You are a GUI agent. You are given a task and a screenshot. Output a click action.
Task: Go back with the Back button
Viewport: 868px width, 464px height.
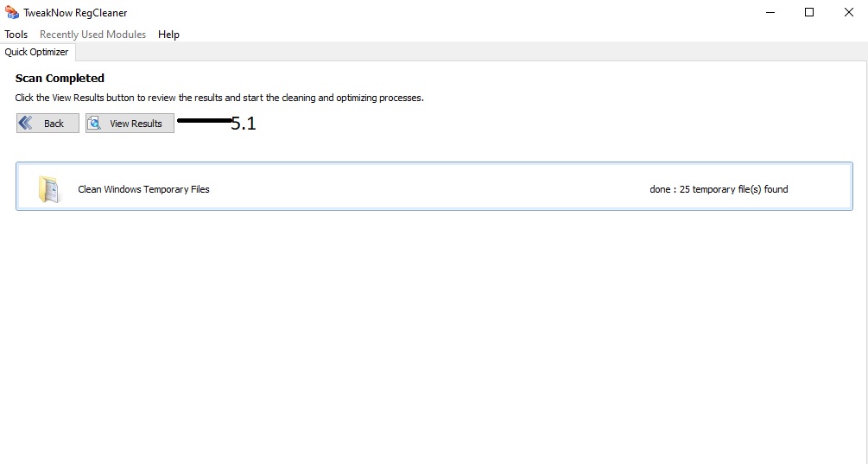pyautogui.click(x=48, y=123)
